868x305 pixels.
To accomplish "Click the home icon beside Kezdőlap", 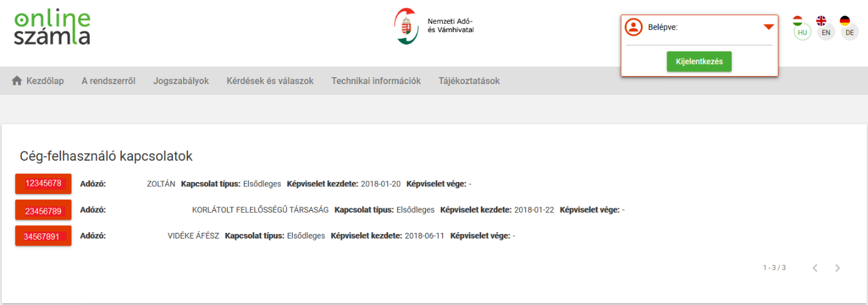I will [x=17, y=81].
